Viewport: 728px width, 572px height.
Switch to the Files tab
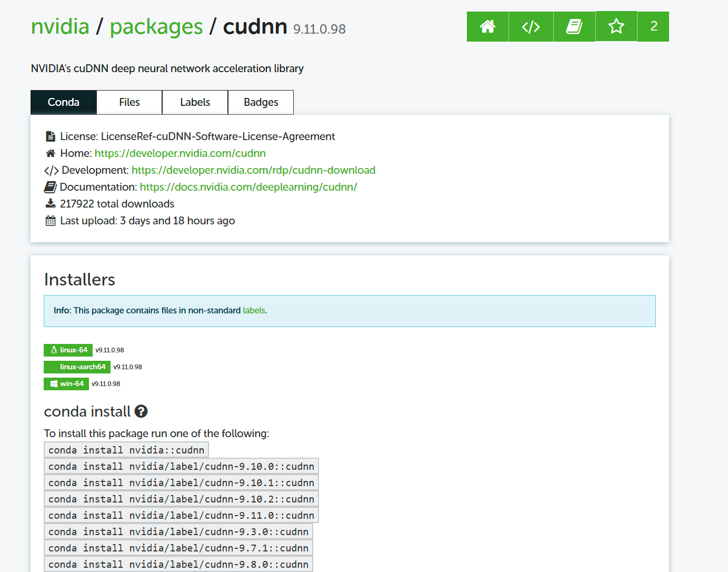(129, 102)
